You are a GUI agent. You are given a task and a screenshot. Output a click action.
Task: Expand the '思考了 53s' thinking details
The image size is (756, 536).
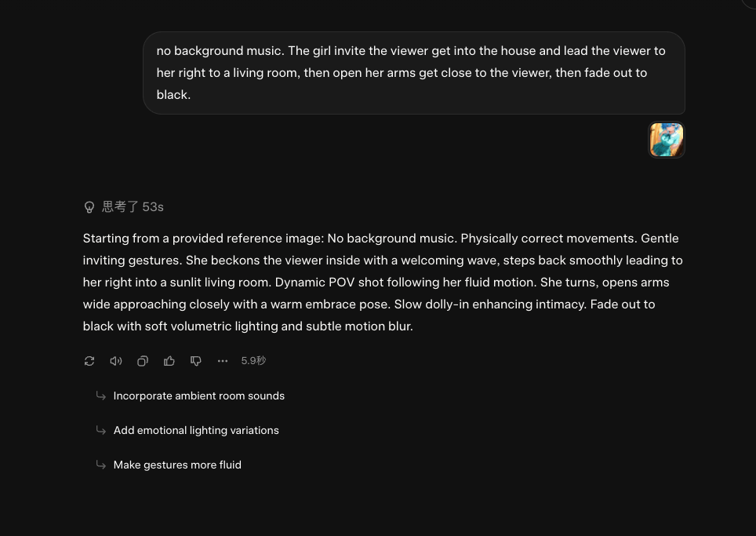click(133, 207)
